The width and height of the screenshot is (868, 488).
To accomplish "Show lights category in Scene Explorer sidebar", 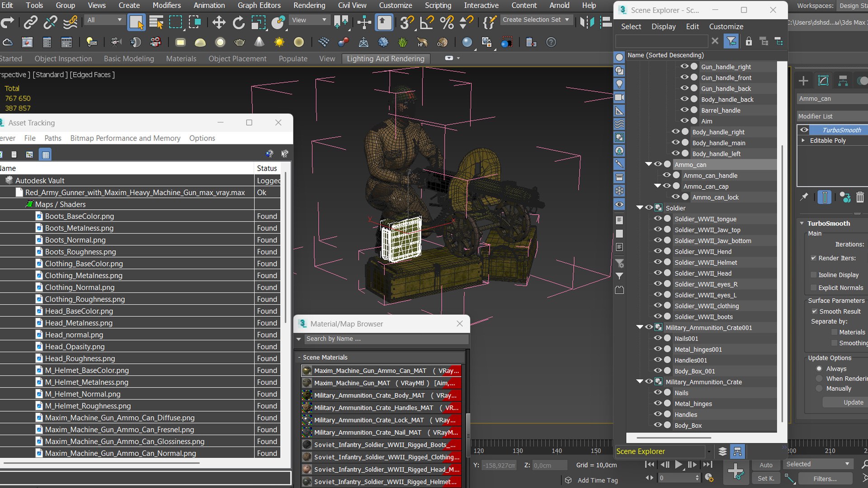I will point(619,84).
